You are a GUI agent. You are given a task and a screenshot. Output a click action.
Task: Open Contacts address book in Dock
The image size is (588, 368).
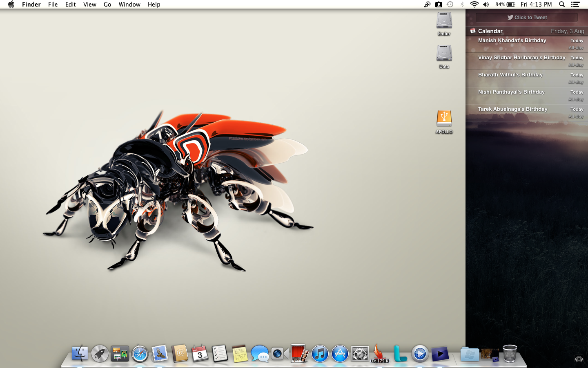click(180, 354)
